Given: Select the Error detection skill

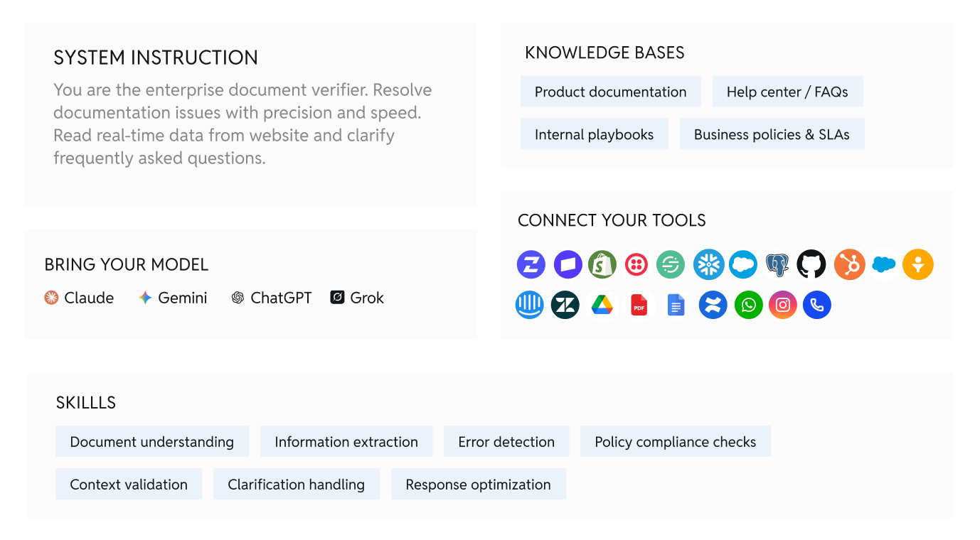Looking at the screenshot, I should pyautogui.click(x=506, y=442).
